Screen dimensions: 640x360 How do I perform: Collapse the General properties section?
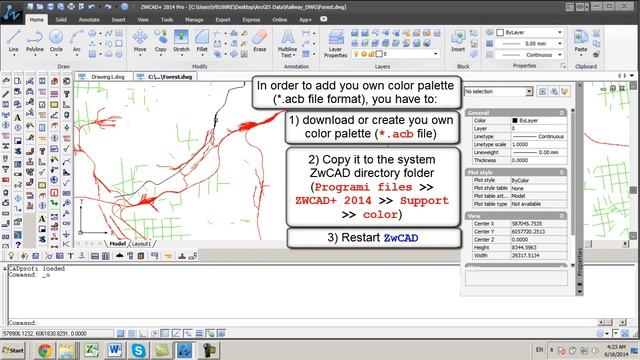tap(562, 113)
